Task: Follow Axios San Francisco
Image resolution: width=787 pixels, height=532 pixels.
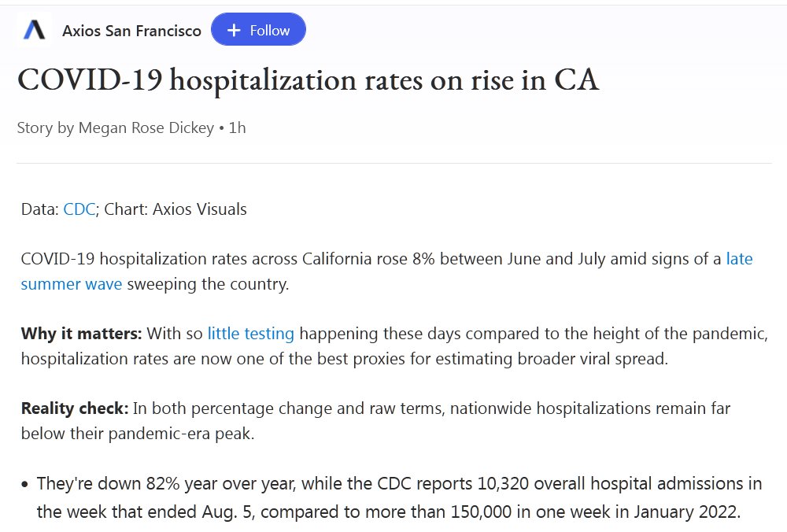Action: coord(258,31)
